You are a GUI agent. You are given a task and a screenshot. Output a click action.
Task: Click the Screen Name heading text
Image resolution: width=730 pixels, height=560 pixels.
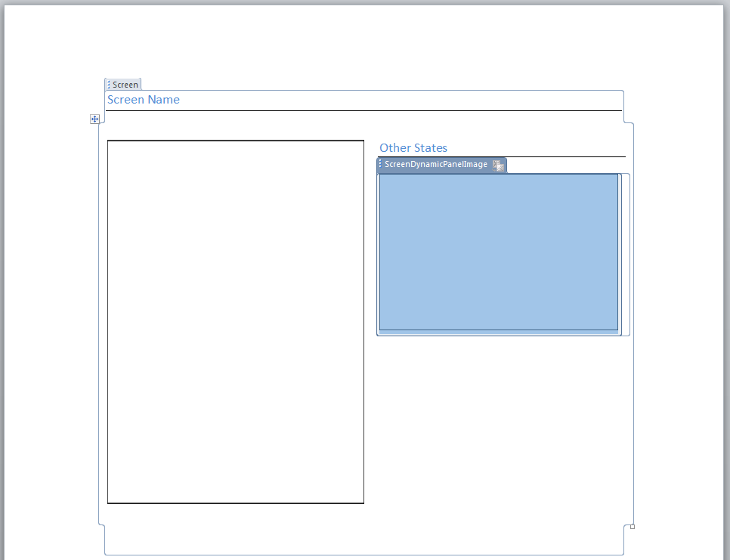click(144, 100)
